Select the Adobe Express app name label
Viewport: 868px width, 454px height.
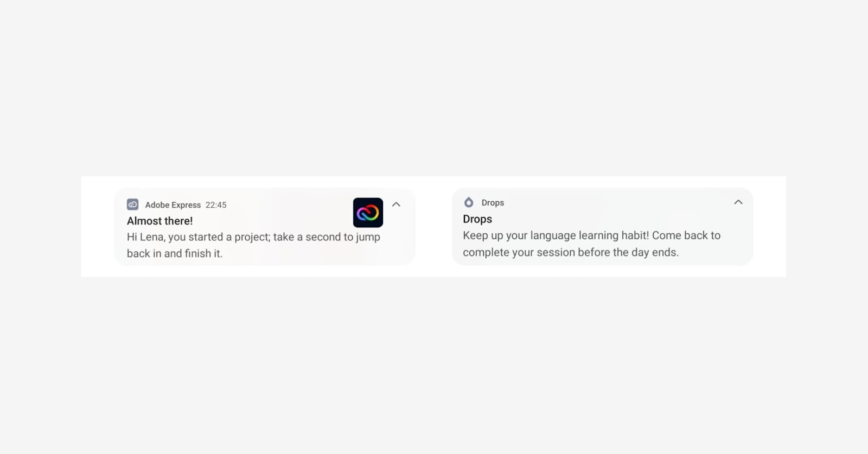pos(173,205)
